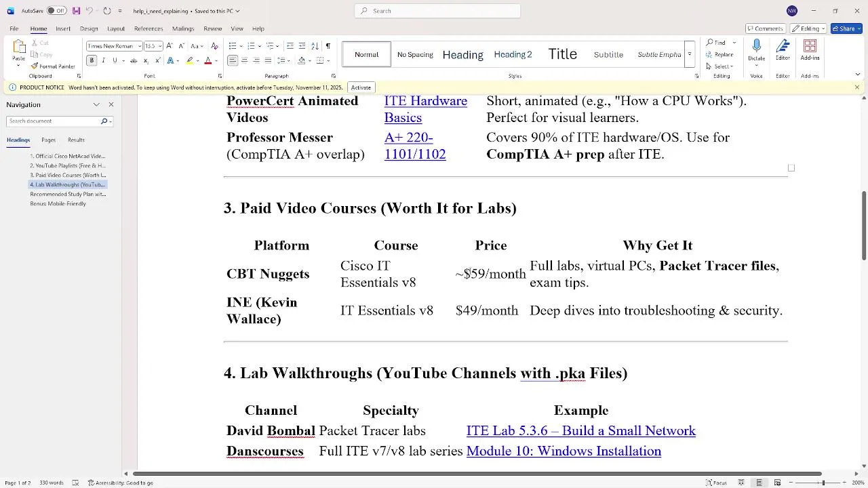This screenshot has height=488, width=868.
Task: Increase paragraph indent
Action: 302,46
